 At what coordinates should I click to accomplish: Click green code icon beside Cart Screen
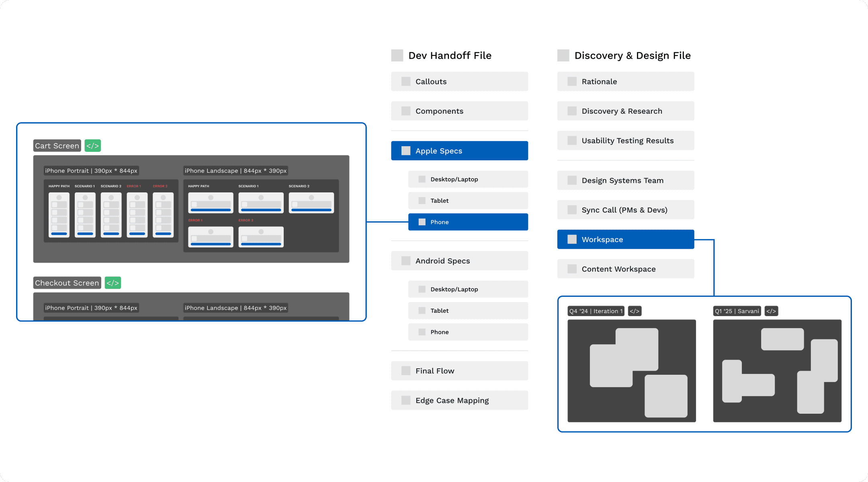click(x=92, y=146)
